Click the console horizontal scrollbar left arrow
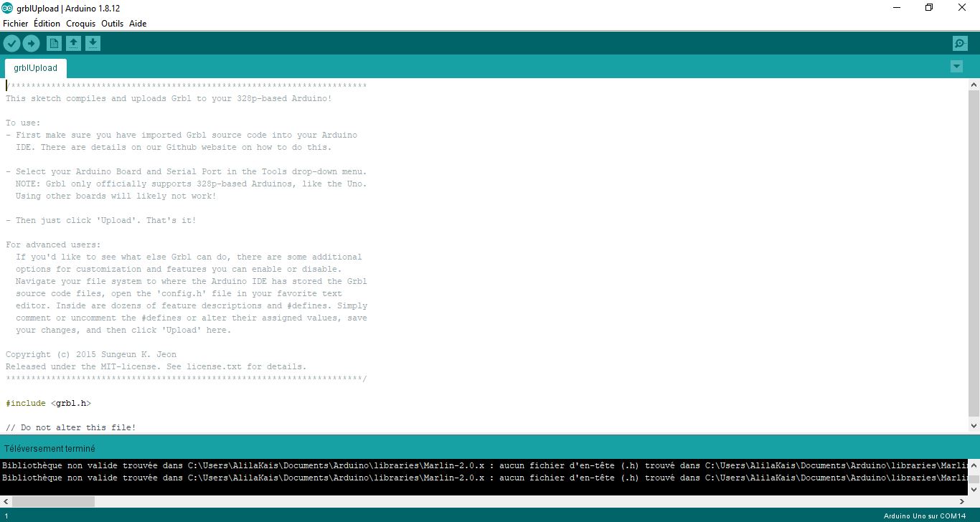 point(6,502)
